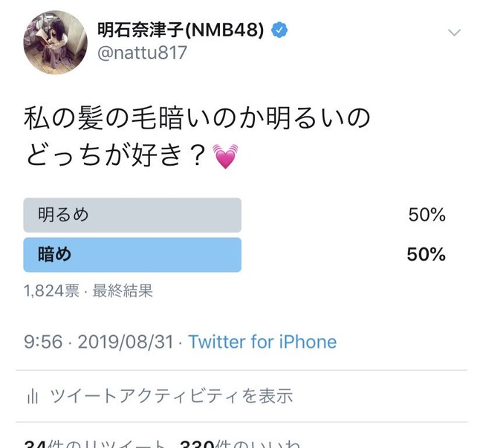This screenshot has width=483, height=448.
Task: Tap the profile avatar photo
Action: (x=56, y=42)
